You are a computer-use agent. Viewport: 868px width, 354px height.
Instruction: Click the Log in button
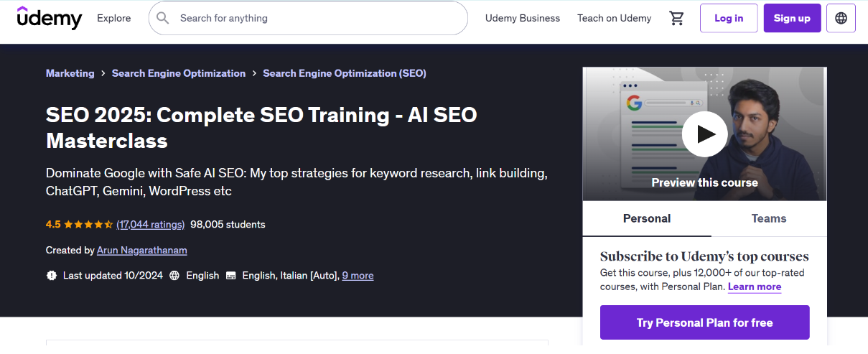click(729, 18)
